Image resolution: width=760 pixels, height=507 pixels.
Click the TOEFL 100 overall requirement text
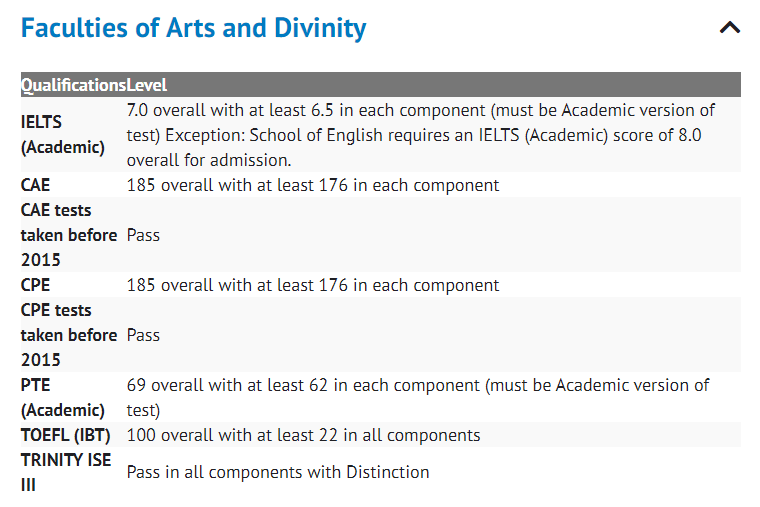[303, 435]
